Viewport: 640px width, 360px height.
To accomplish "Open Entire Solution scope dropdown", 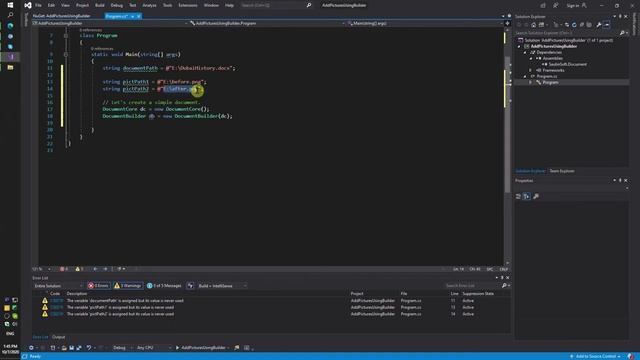I will point(58,286).
